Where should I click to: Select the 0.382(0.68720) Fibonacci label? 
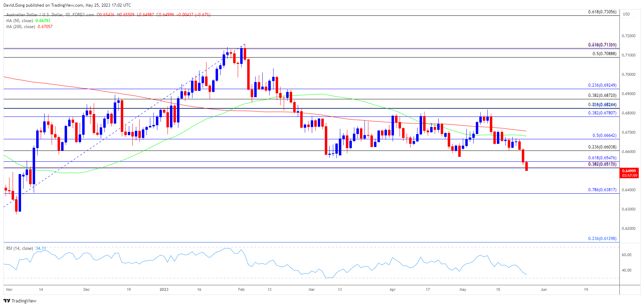(602, 95)
